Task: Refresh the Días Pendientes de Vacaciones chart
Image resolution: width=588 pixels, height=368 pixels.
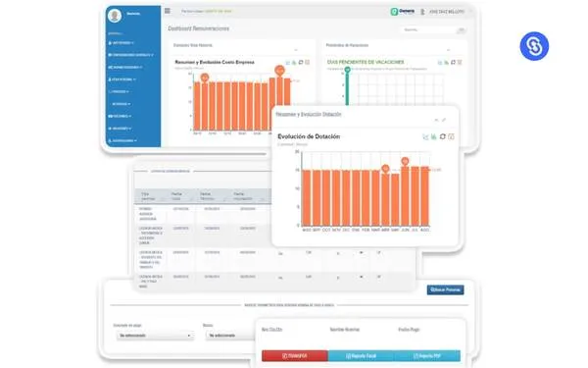Action: [x=453, y=63]
